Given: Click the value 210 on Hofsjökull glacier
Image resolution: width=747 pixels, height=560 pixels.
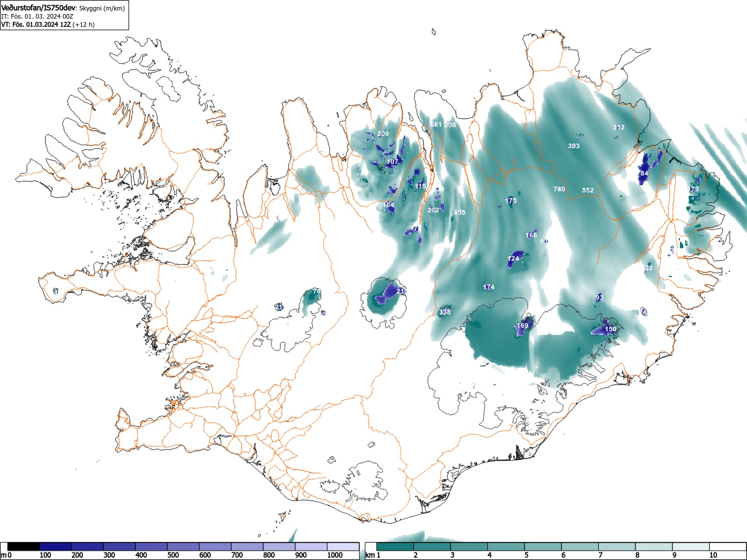Looking at the screenshot, I should click(x=402, y=291).
